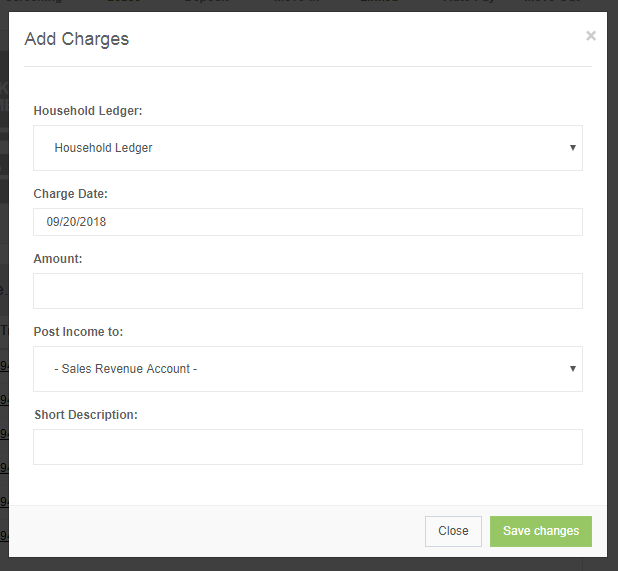Click the Amount: label
The width and height of the screenshot is (618, 571).
click(58, 259)
